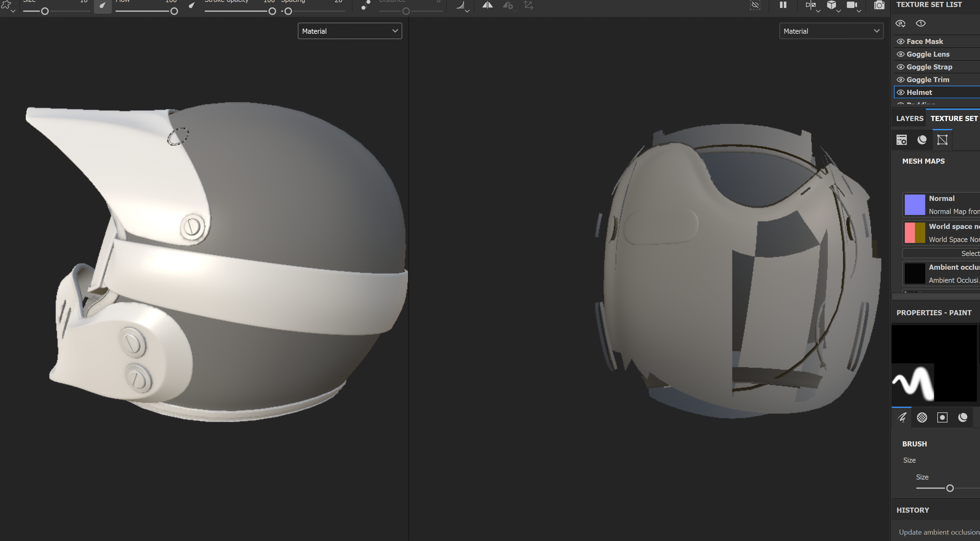980x541 pixels.
Task: Hide the Goggle Lens texture set
Action: tap(901, 54)
